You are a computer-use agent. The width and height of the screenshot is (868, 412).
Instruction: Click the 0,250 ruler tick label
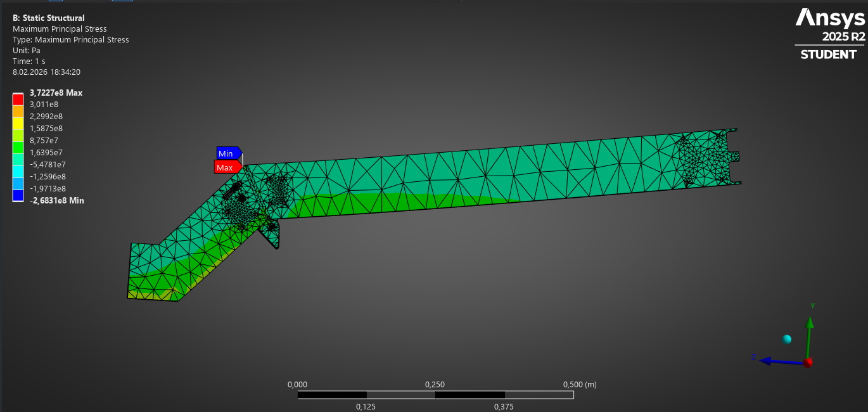435,384
